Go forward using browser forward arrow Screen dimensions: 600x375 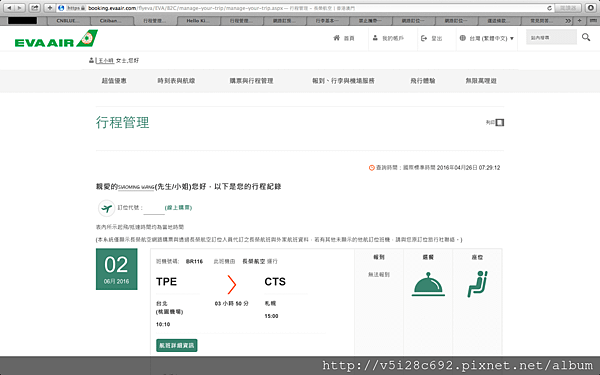[x=20, y=8]
